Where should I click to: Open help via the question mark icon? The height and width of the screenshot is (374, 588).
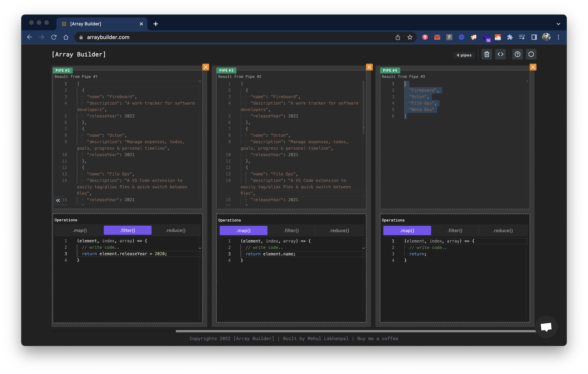(x=517, y=54)
